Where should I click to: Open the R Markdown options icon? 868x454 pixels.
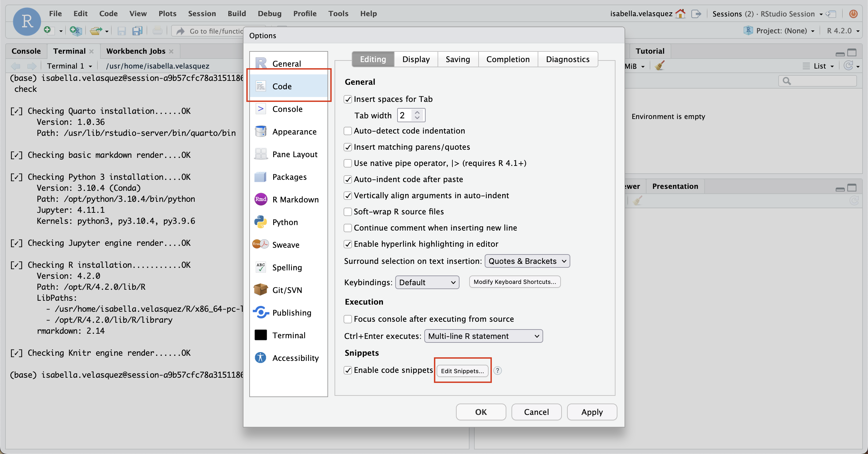261,199
